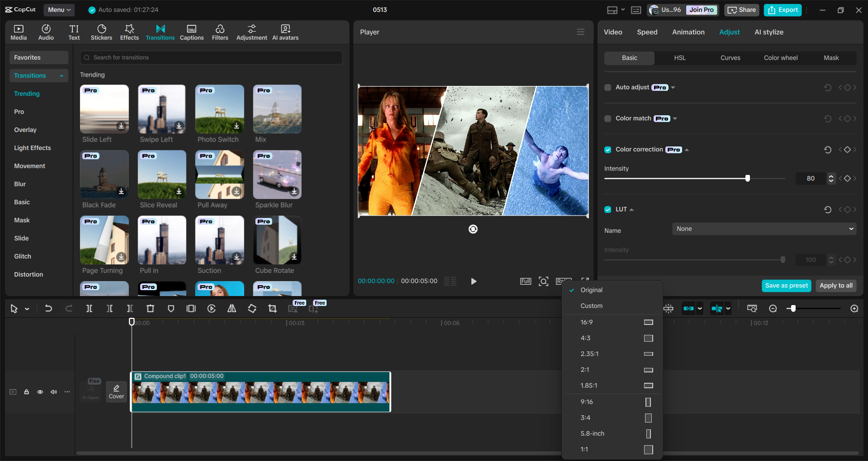The image size is (868, 461).
Task: Open the Audio panel
Action: click(x=46, y=32)
